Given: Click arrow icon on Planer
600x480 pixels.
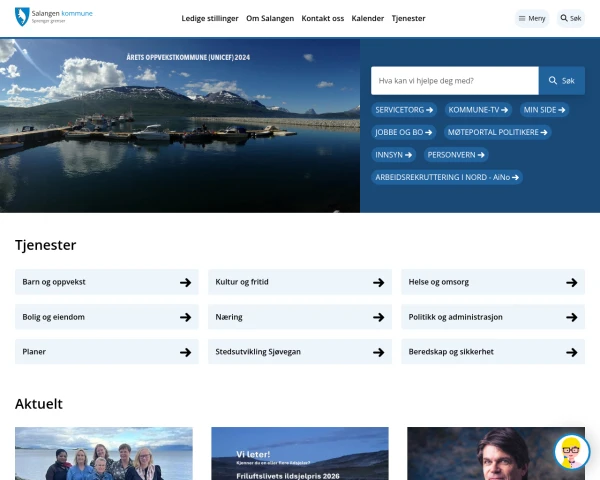Looking at the screenshot, I should coord(186,352).
